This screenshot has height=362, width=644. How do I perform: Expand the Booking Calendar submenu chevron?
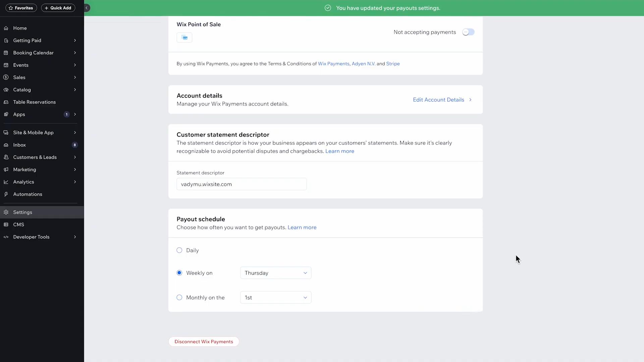coord(75,53)
